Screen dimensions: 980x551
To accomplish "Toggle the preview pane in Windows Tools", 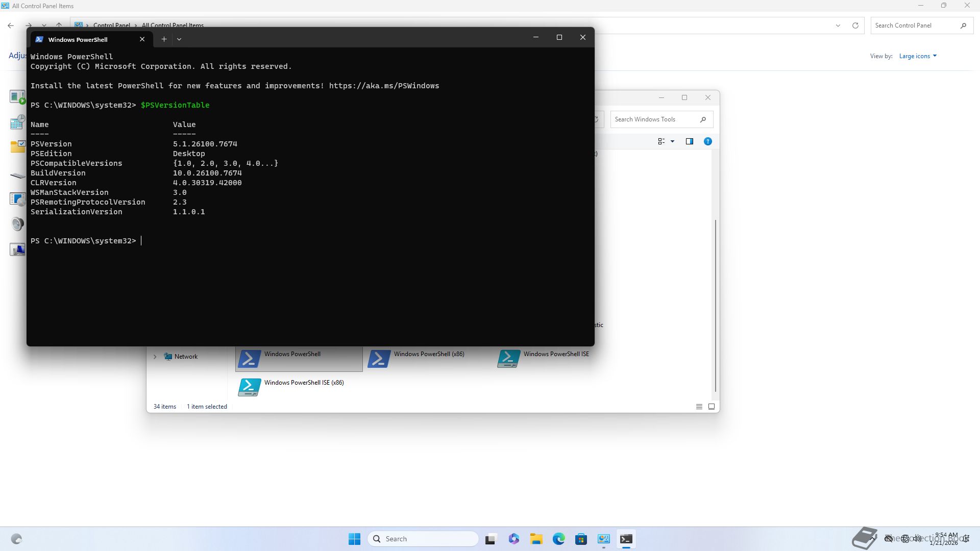I will pyautogui.click(x=690, y=141).
